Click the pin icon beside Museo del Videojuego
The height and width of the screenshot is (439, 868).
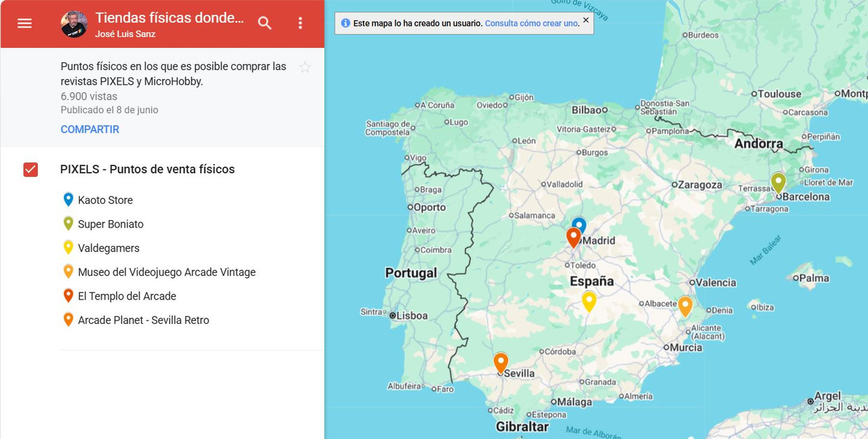point(68,272)
